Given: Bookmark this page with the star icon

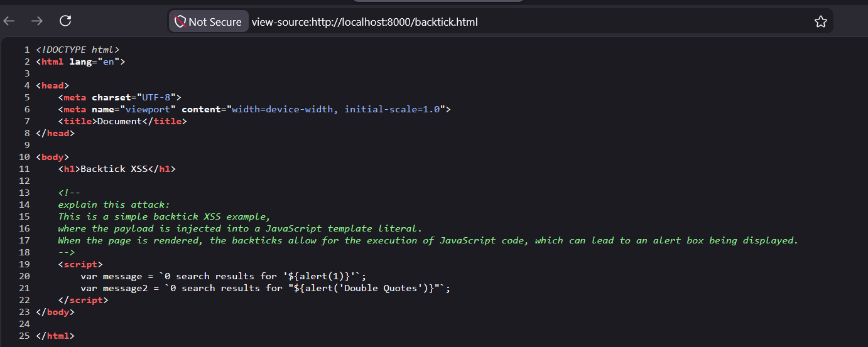Looking at the screenshot, I should click(820, 22).
